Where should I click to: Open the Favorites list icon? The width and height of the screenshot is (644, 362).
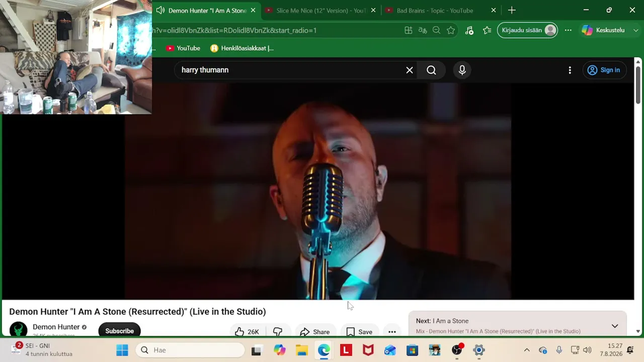pos(487,30)
